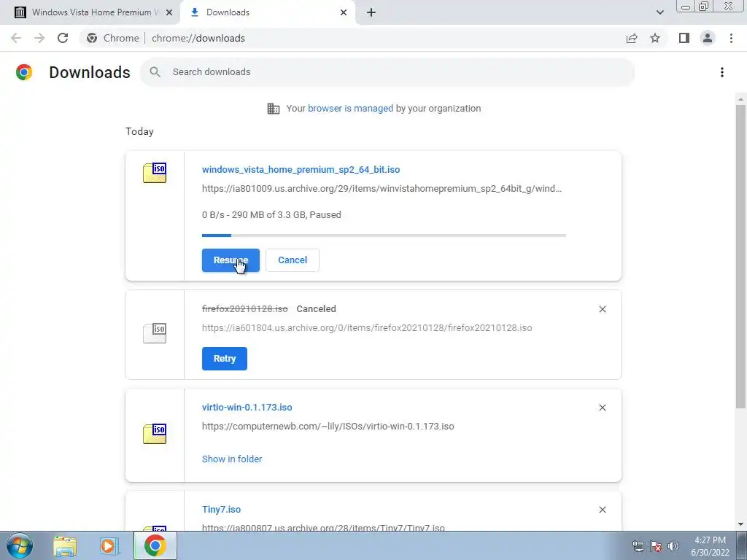Click the computernewb.com virtio source URL

click(328, 426)
